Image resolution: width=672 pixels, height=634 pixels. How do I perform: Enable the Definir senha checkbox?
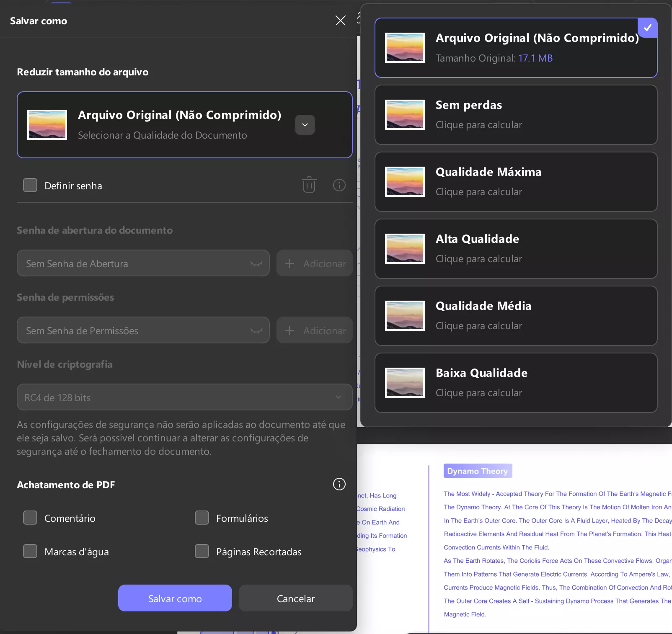[30, 185]
